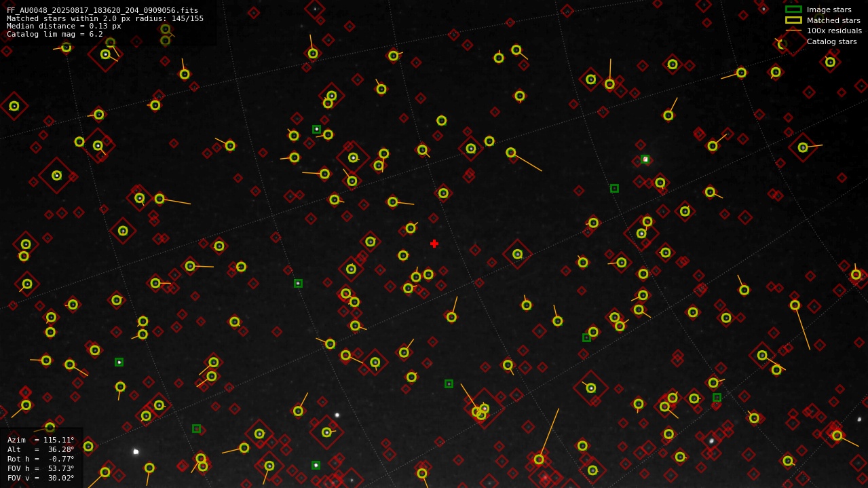Select the 'Catalog stars' legend label
Image resolution: width=868 pixels, height=488 pixels.
(831, 41)
